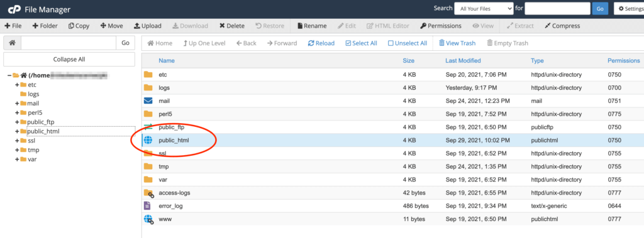Go Up One Level
This screenshot has height=238, width=644.
coord(204,43)
